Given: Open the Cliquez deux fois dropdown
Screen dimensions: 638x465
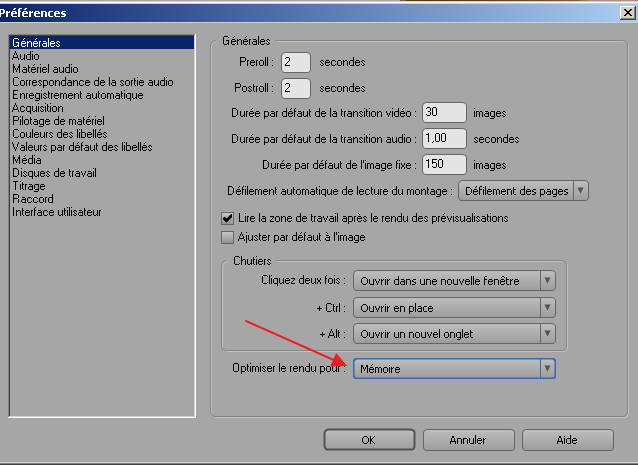Looking at the screenshot, I should pyautogui.click(x=454, y=281).
